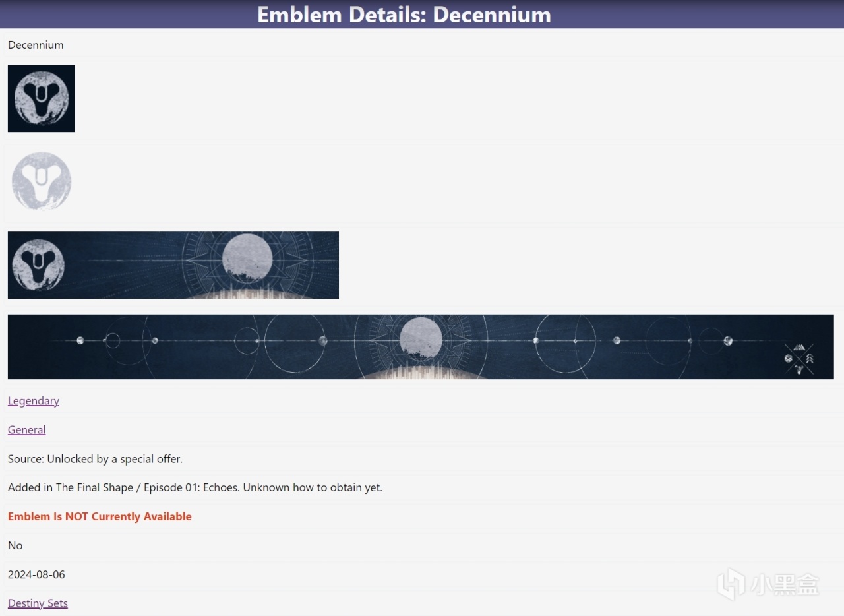Click the Emblem Details: Decennium heading
Viewport: 844px width, 616px height.
click(404, 15)
